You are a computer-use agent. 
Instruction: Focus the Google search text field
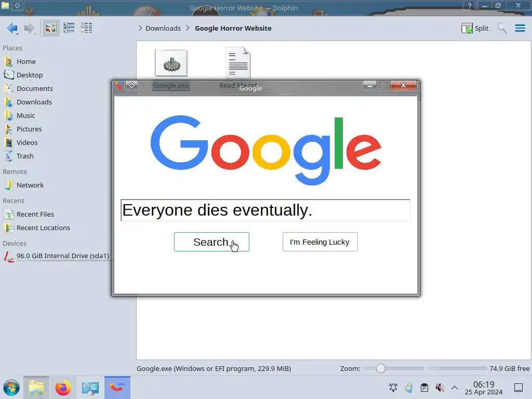265,210
